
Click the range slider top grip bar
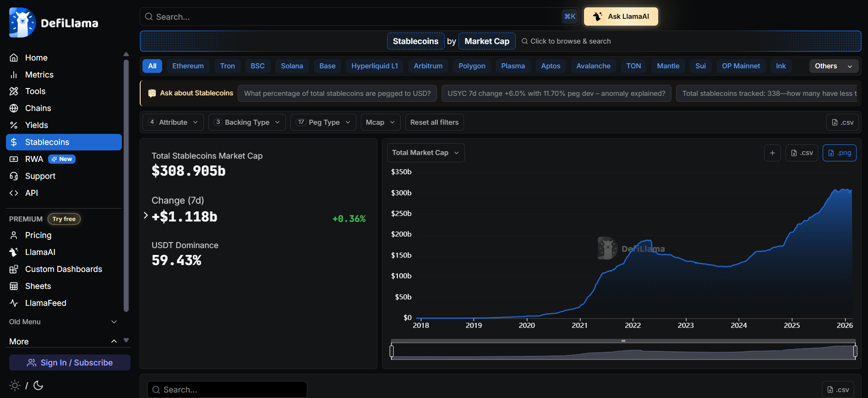tap(623, 341)
